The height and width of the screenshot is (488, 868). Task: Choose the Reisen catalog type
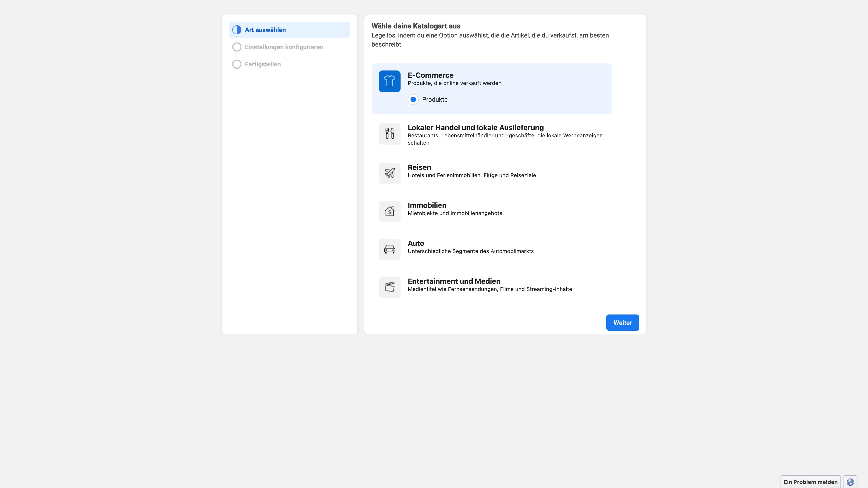(419, 167)
